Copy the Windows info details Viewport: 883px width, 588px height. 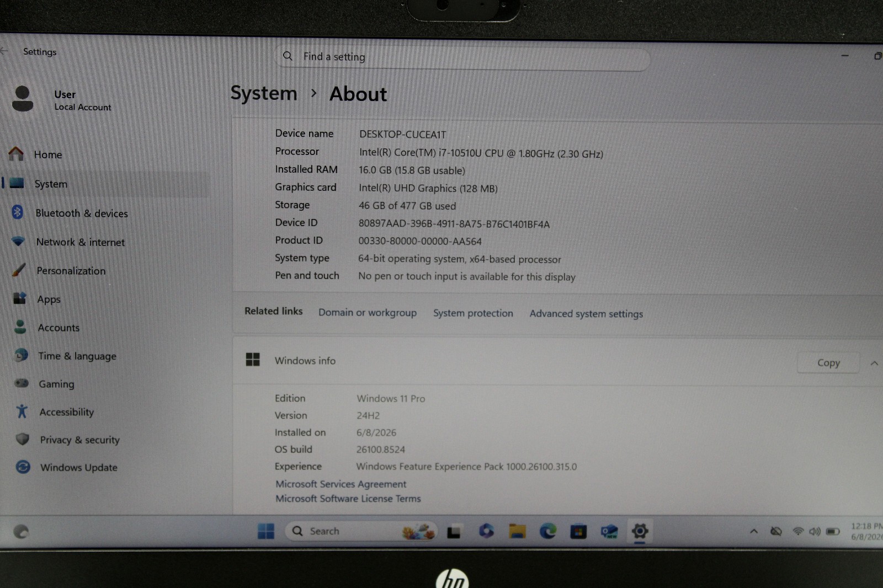[x=828, y=362]
